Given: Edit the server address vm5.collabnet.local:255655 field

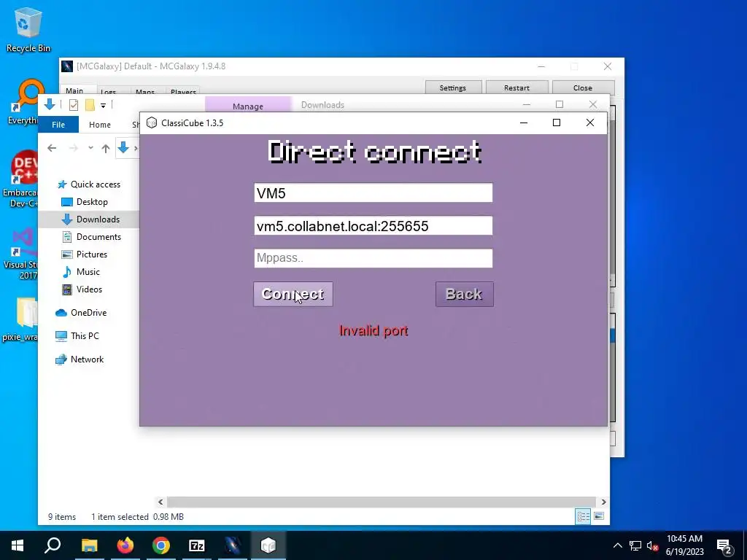Looking at the screenshot, I should [x=373, y=226].
